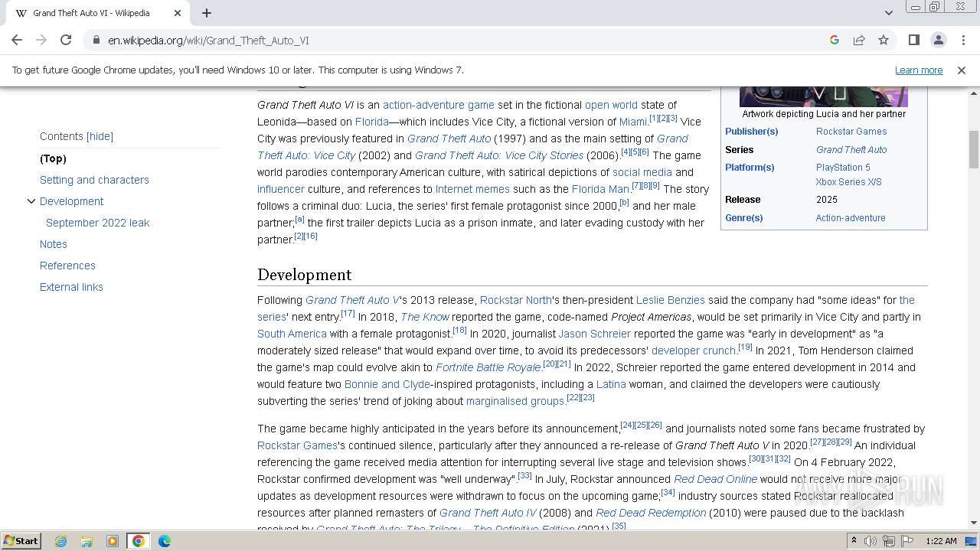Go to References section
Screen dimensions: 980x551
tap(67, 266)
